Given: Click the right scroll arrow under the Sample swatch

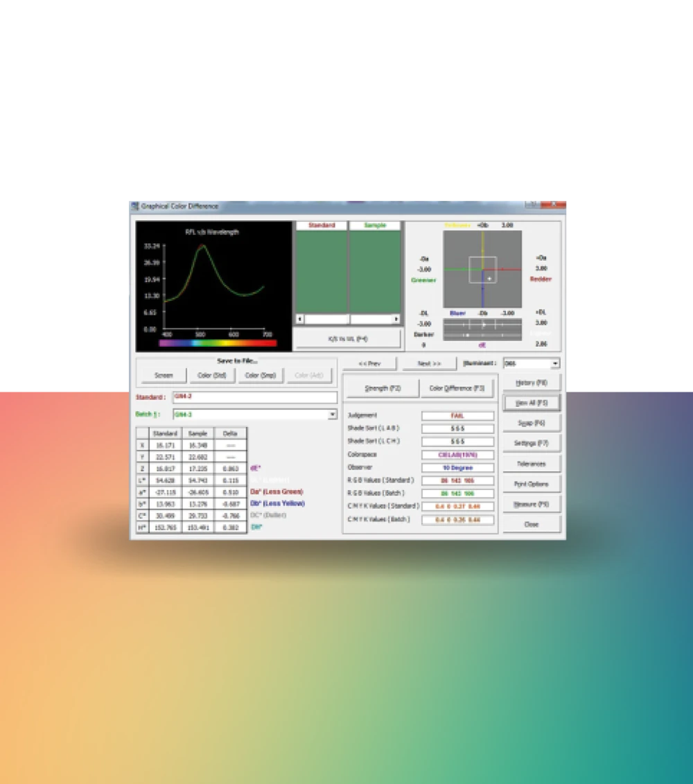Looking at the screenshot, I should pos(396,320).
